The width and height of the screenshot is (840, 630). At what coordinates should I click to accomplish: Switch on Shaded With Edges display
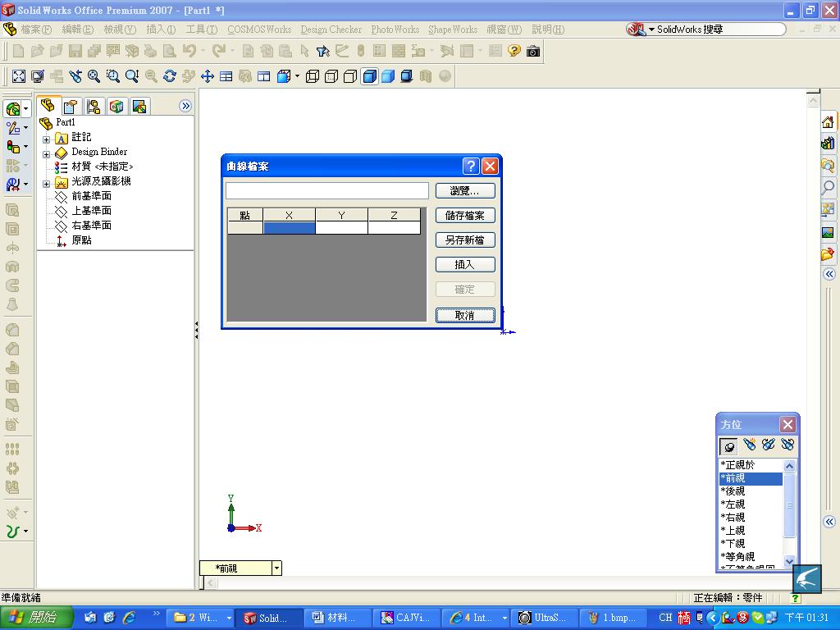coord(369,76)
